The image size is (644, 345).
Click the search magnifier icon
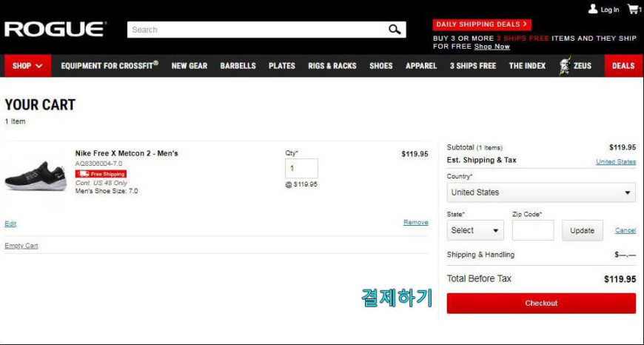[x=395, y=30]
